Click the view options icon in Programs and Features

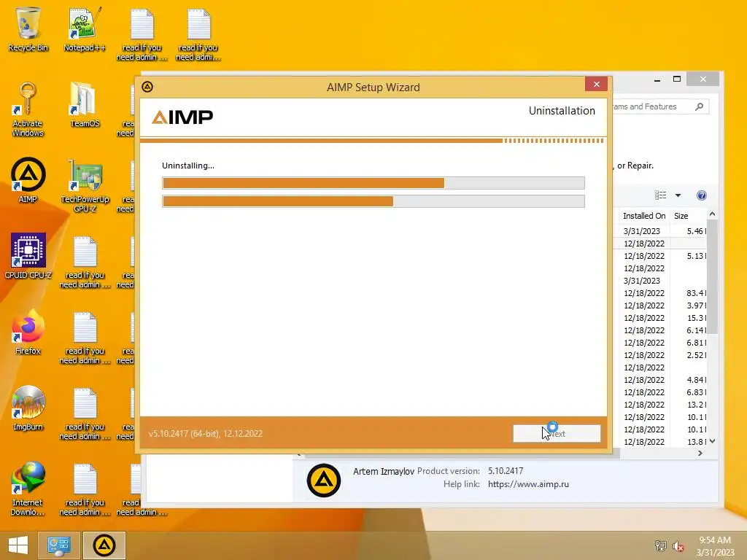(x=661, y=195)
